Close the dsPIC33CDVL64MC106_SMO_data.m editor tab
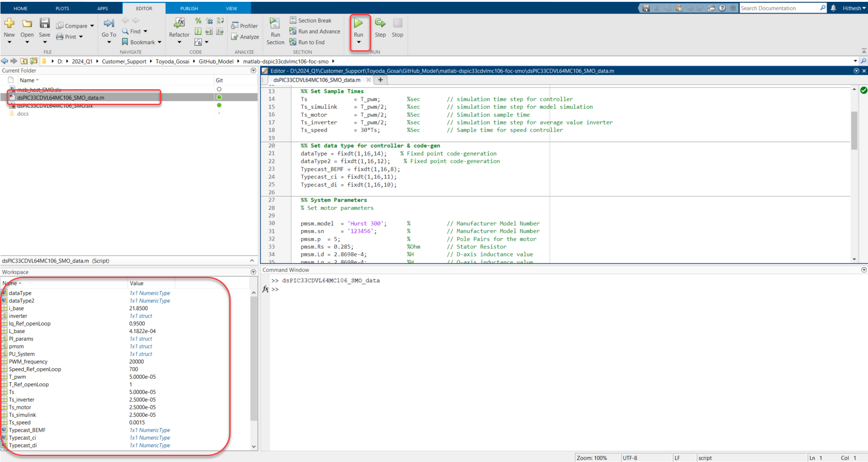 pyautogui.click(x=368, y=80)
